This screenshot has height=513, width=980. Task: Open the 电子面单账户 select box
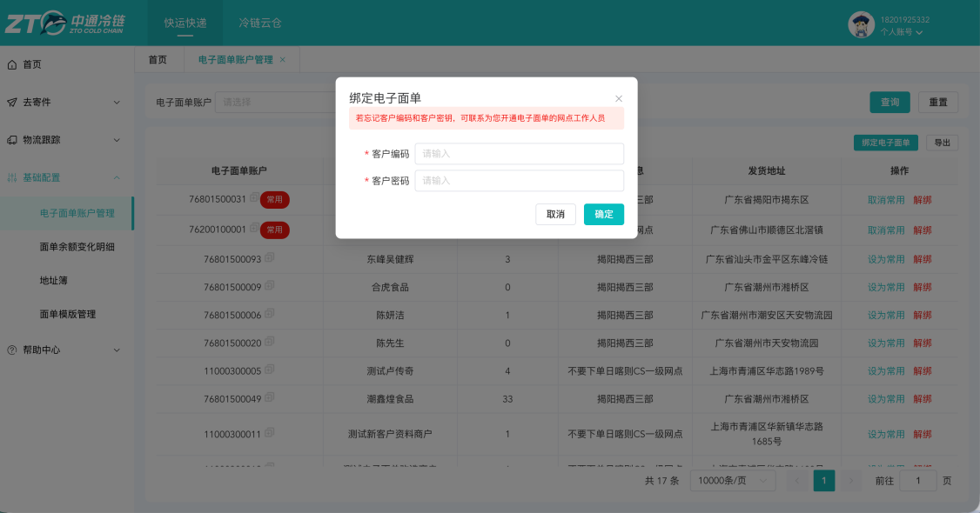(x=275, y=103)
